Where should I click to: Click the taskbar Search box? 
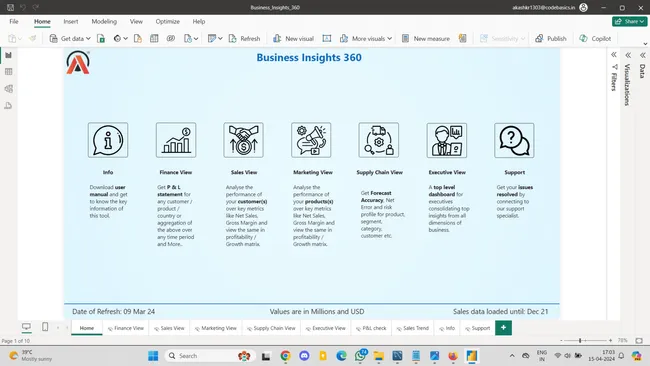click(209, 356)
